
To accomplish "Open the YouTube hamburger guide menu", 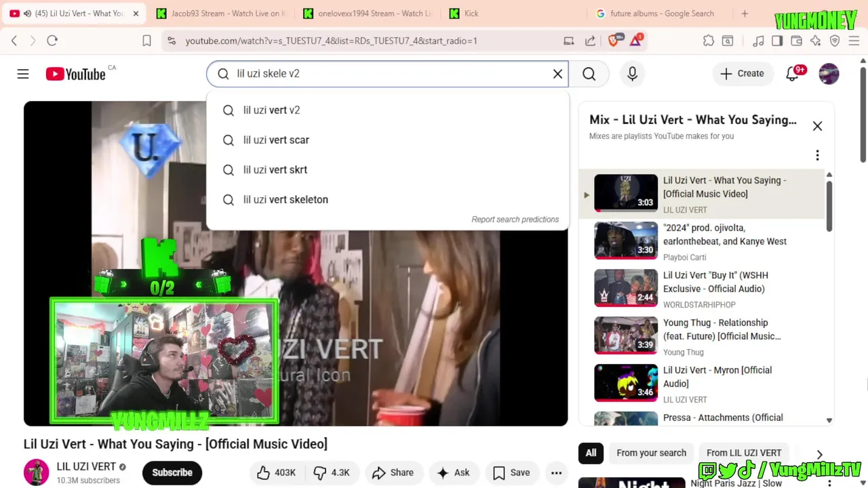I will point(23,74).
